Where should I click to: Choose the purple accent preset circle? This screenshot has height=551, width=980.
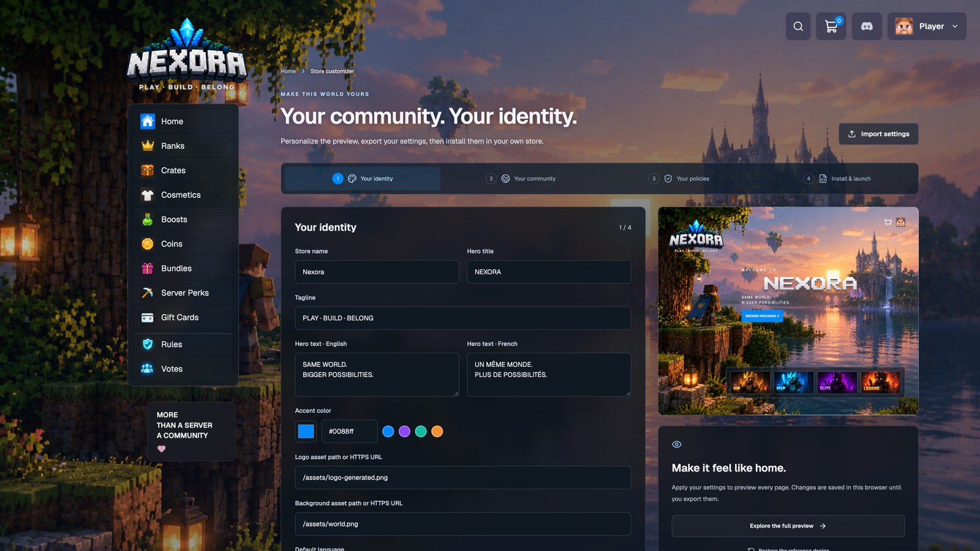pyautogui.click(x=404, y=432)
